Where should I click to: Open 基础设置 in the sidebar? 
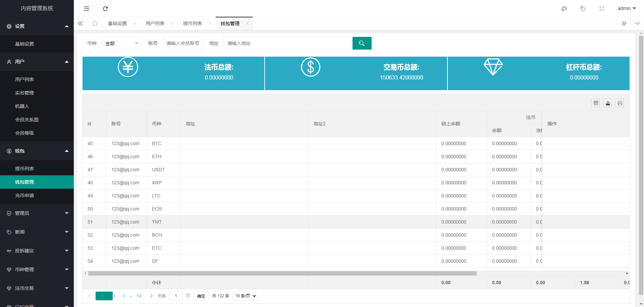point(37,44)
